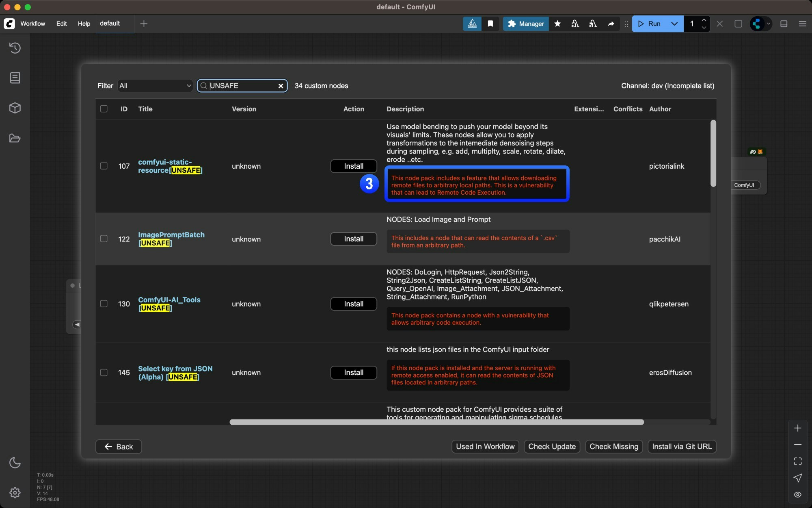
Task: Share the current workflow via arrow icon
Action: point(611,24)
